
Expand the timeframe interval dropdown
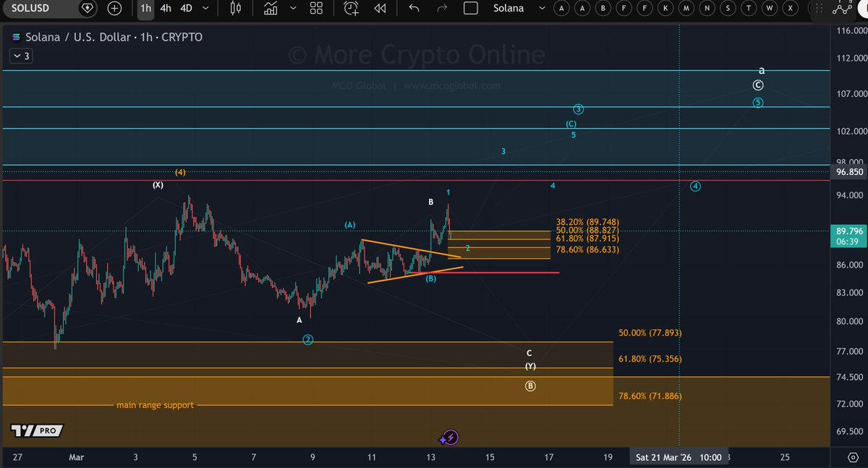206,9
